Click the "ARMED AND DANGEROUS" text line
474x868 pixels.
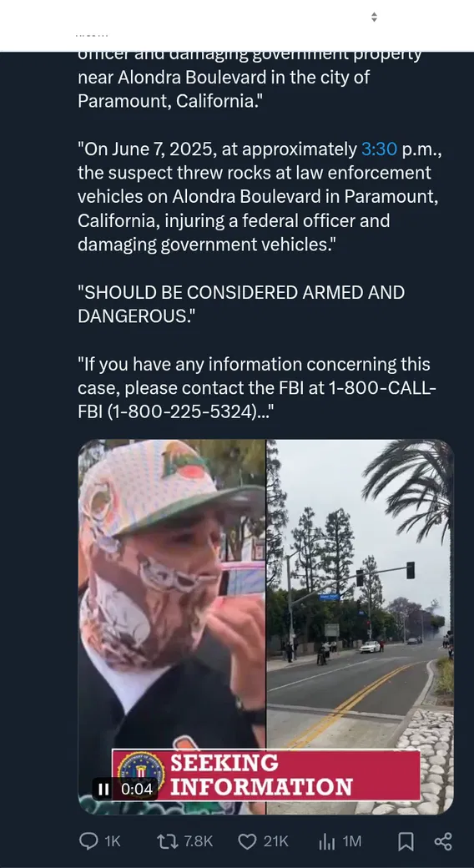241,304
